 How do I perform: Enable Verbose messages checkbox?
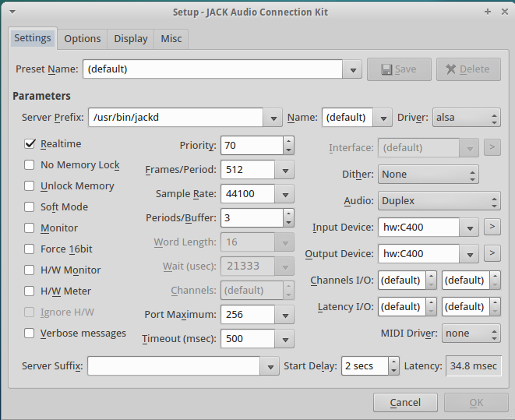click(x=30, y=334)
